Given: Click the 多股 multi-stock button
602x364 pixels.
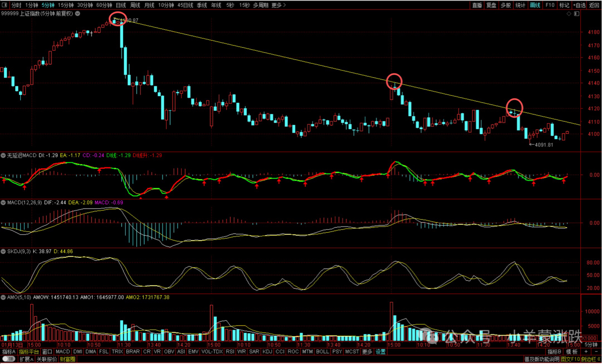Looking at the screenshot, I should coord(506,5).
